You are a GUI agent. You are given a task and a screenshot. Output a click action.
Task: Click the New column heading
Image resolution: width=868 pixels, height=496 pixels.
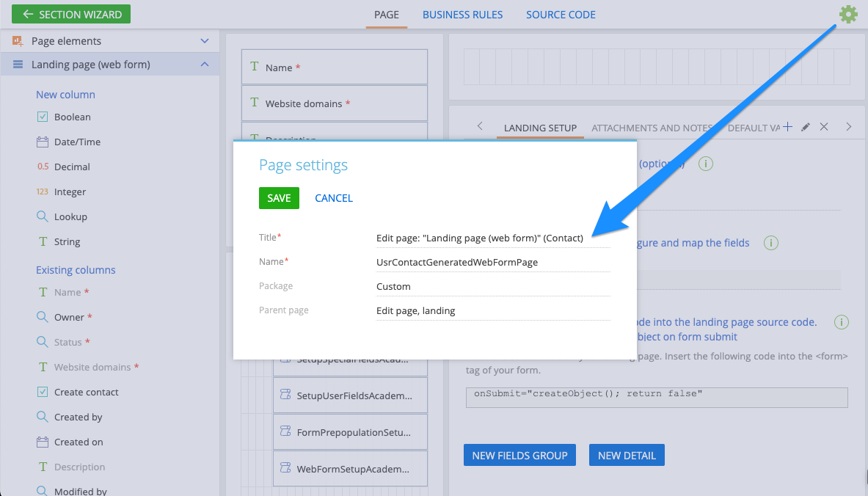click(65, 95)
